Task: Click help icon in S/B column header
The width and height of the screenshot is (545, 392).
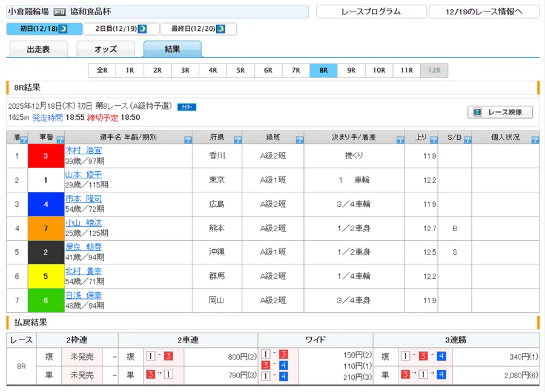Action: (467, 140)
